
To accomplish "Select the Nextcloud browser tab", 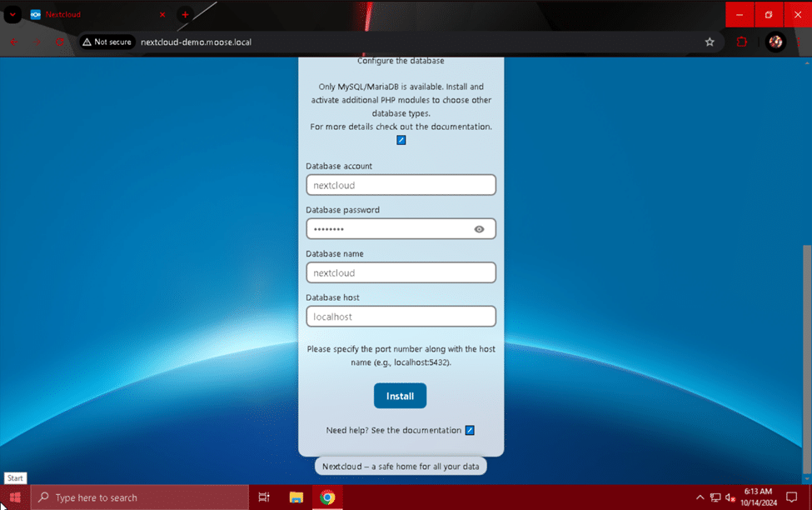I will pos(97,14).
